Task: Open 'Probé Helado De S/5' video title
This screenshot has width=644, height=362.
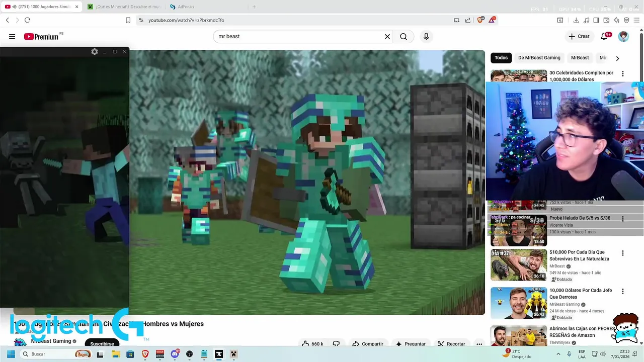Action: pos(580,218)
